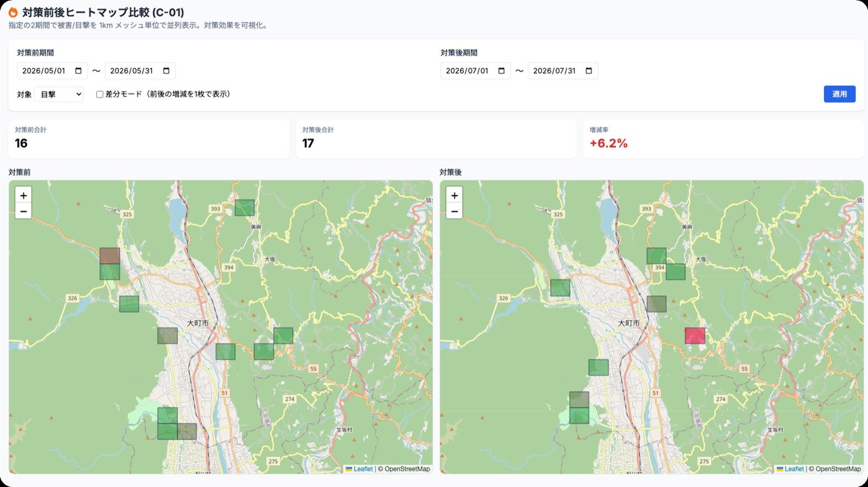
Task: Focus the 2026/07/01 start date field
Action: point(475,71)
